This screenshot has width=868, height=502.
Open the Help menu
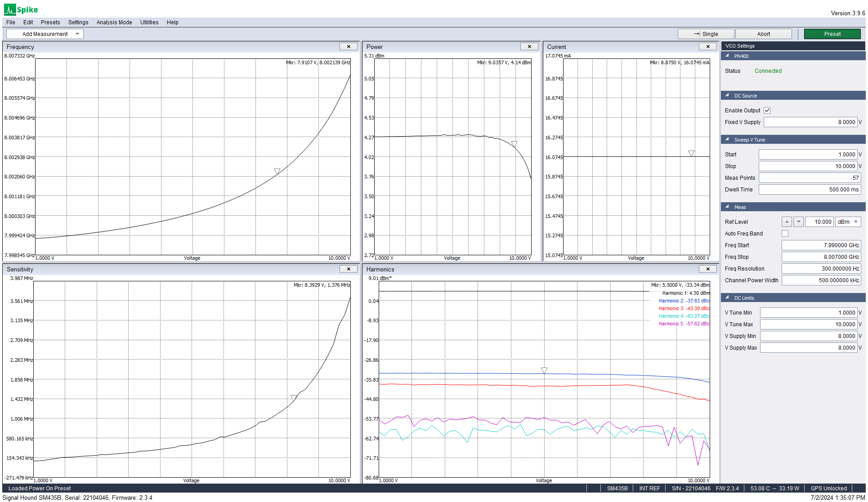click(x=173, y=22)
